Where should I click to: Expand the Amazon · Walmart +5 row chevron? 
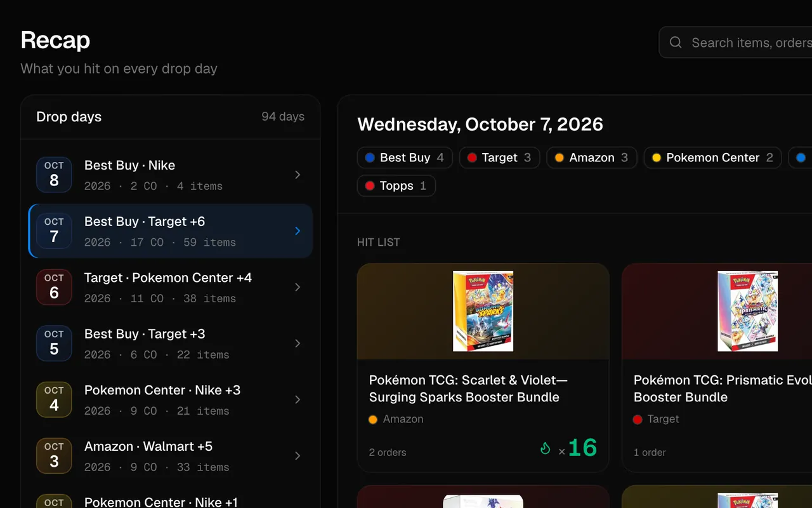pyautogui.click(x=298, y=456)
